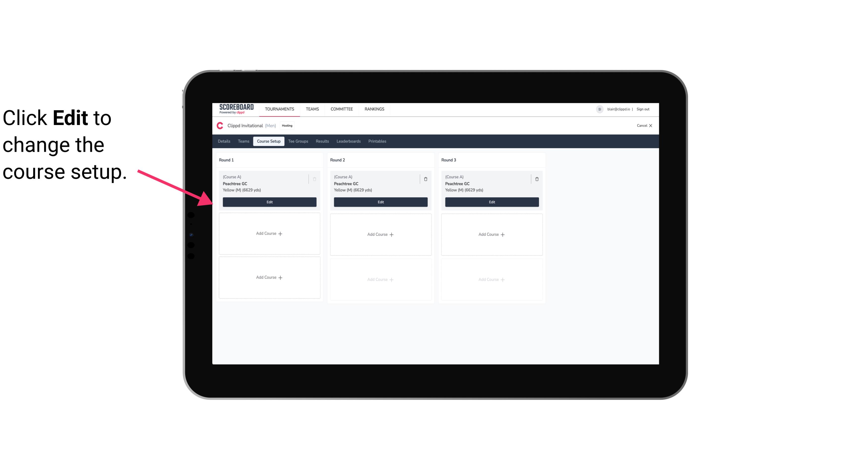
Task: Click the Course Setup tab
Action: point(268,141)
